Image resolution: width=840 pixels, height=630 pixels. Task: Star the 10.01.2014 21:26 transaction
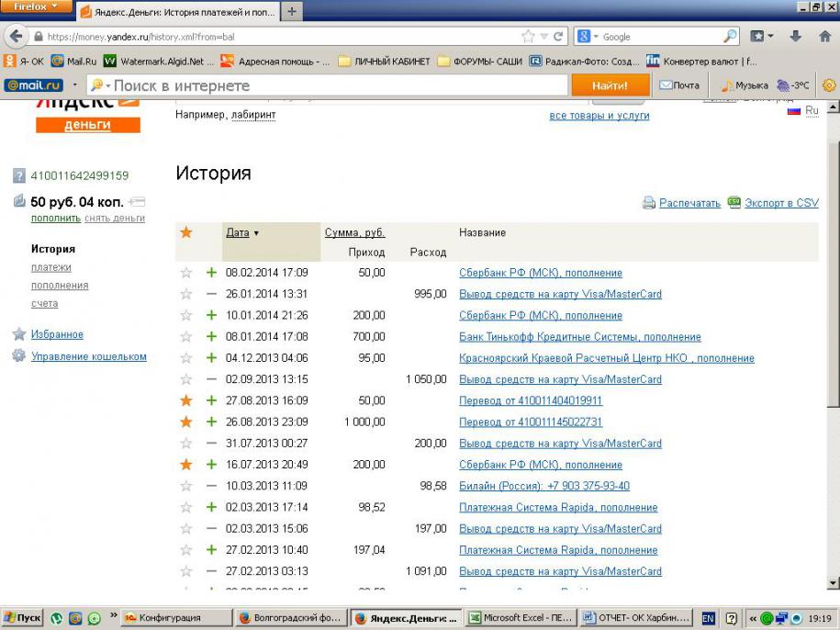(185, 315)
